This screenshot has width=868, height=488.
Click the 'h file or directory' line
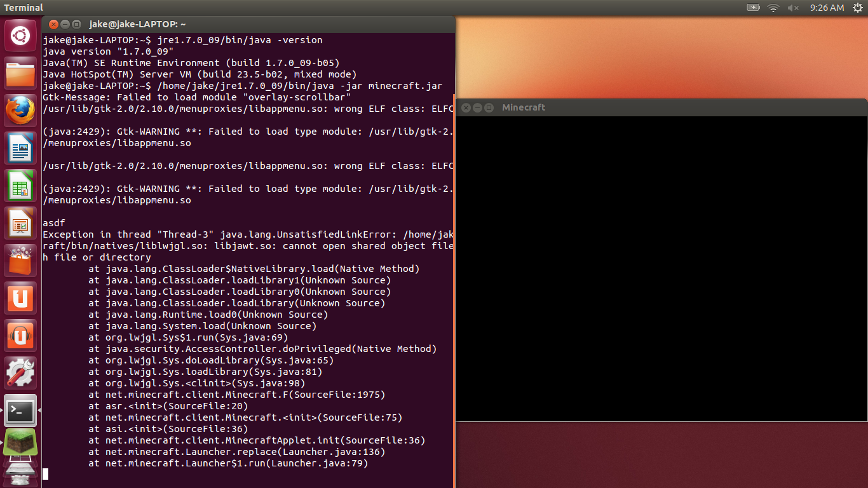coord(97,257)
